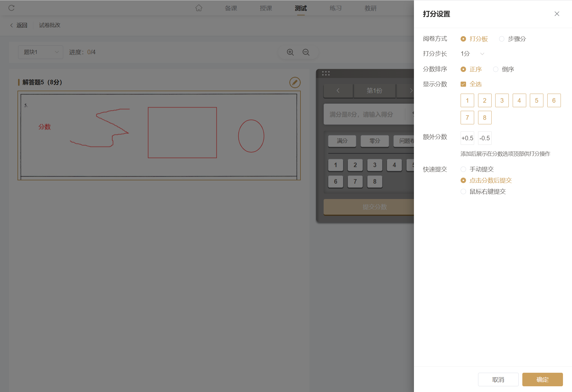Click the 返回 back arrow
The width and height of the screenshot is (572, 392).
pyautogui.click(x=11, y=25)
